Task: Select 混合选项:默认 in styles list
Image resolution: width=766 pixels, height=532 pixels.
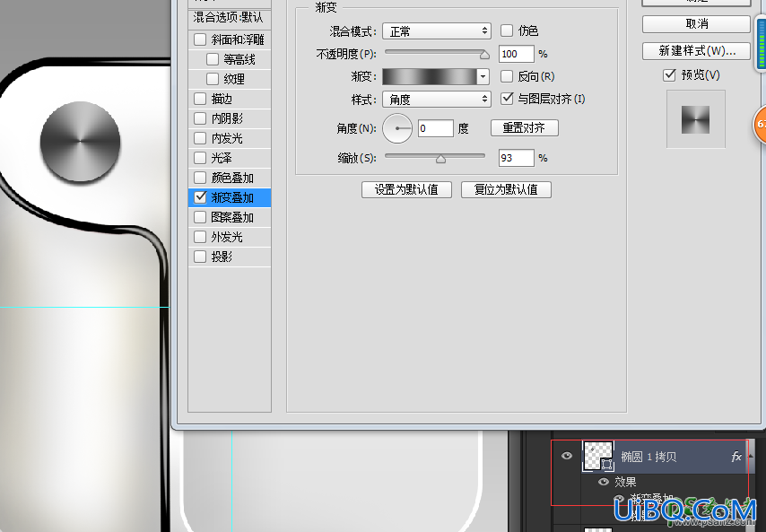Action: (x=229, y=18)
